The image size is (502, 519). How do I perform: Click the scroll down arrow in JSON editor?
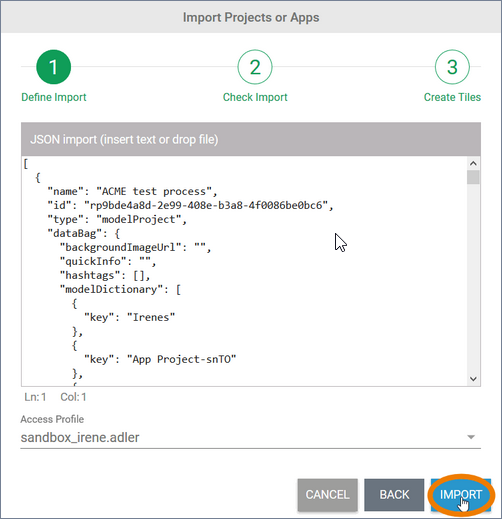[x=473, y=379]
